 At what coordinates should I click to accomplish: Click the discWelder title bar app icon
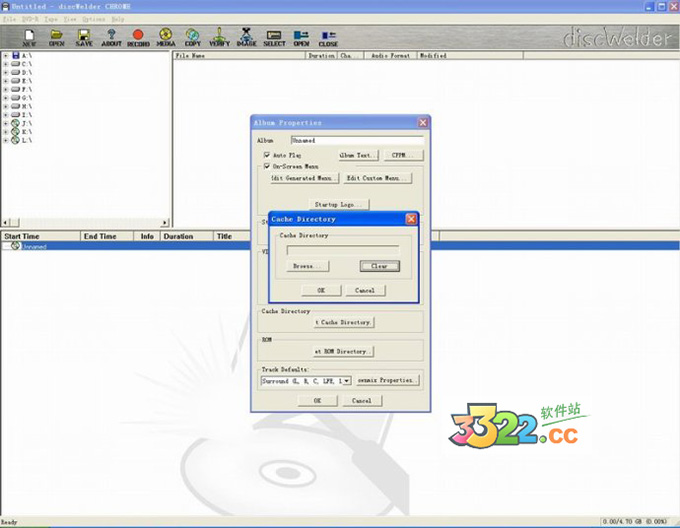[x=5, y=7]
